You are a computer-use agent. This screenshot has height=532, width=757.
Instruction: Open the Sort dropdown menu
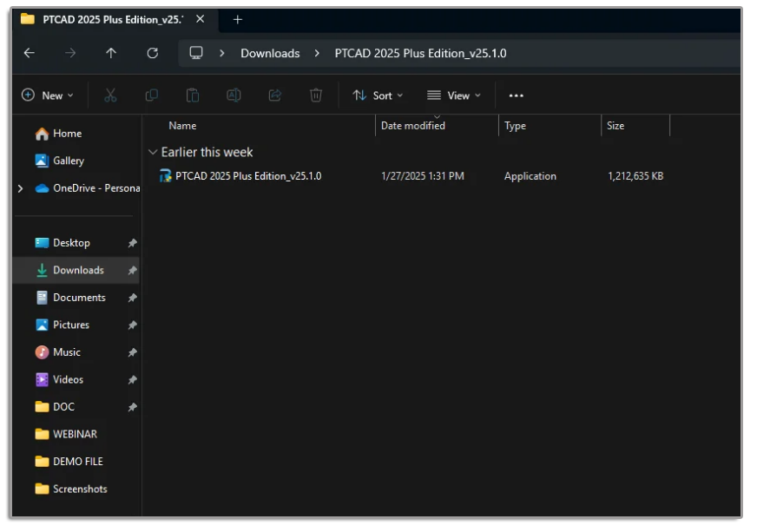coord(378,95)
